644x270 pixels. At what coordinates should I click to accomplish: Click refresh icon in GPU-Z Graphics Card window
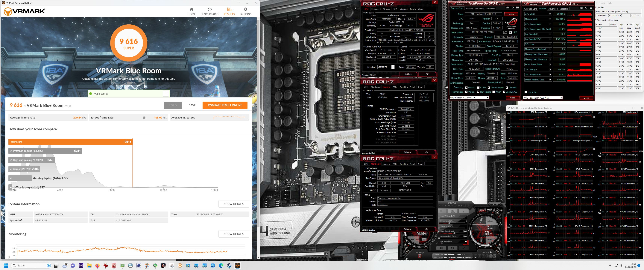pos(513,7)
